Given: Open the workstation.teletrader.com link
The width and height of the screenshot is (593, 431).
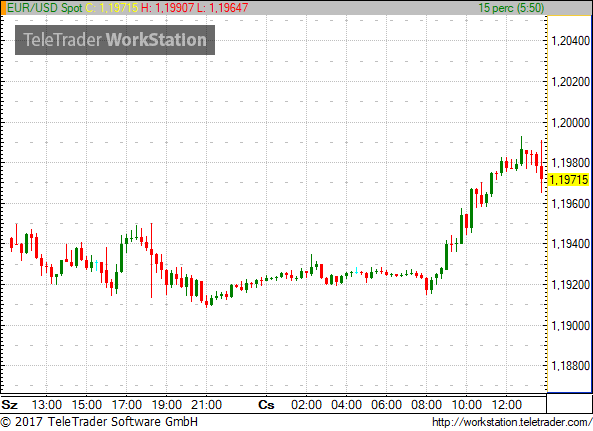Looking at the screenshot, I should [x=512, y=422].
